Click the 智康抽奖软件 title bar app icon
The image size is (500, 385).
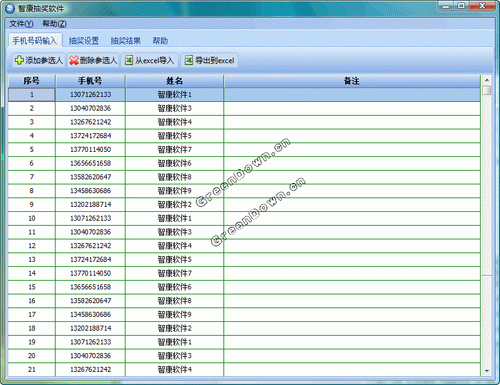coord(10,8)
